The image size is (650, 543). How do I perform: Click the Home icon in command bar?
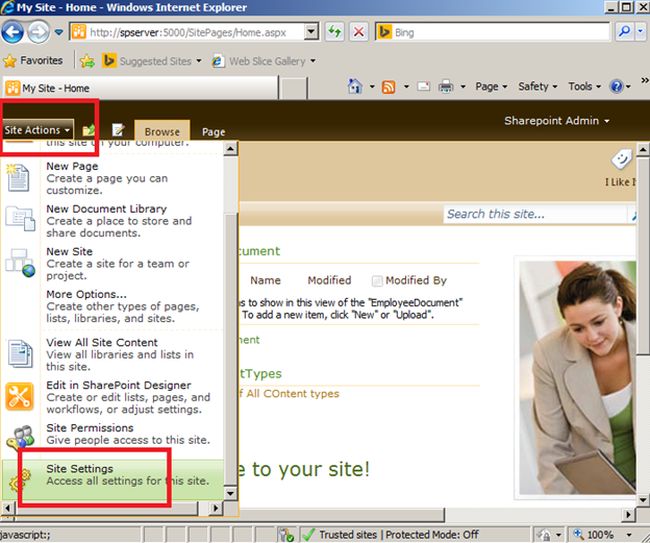coord(355,87)
